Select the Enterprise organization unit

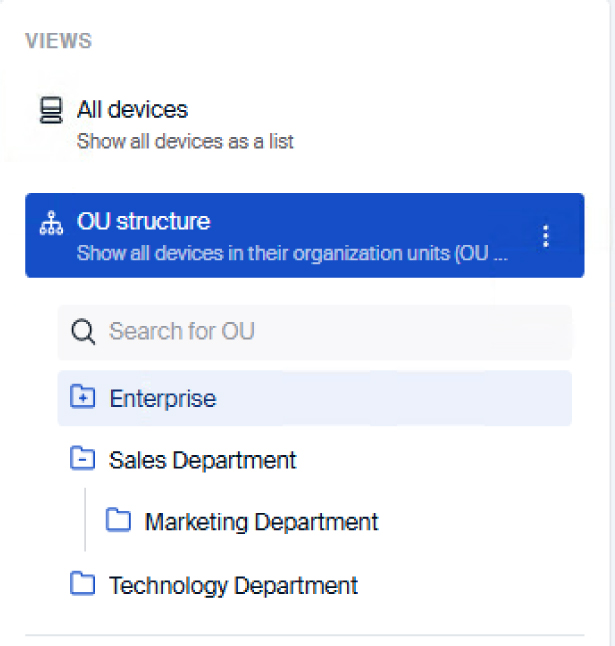pyautogui.click(x=162, y=398)
